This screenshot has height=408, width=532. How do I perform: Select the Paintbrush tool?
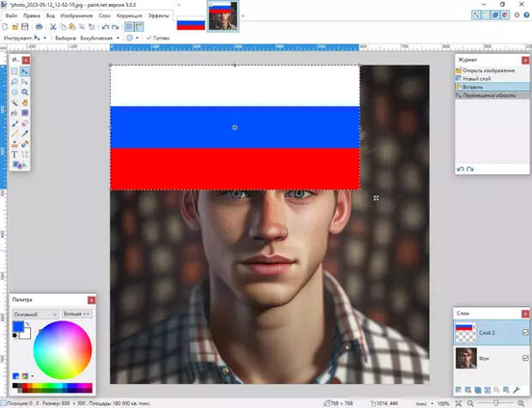tap(15, 123)
